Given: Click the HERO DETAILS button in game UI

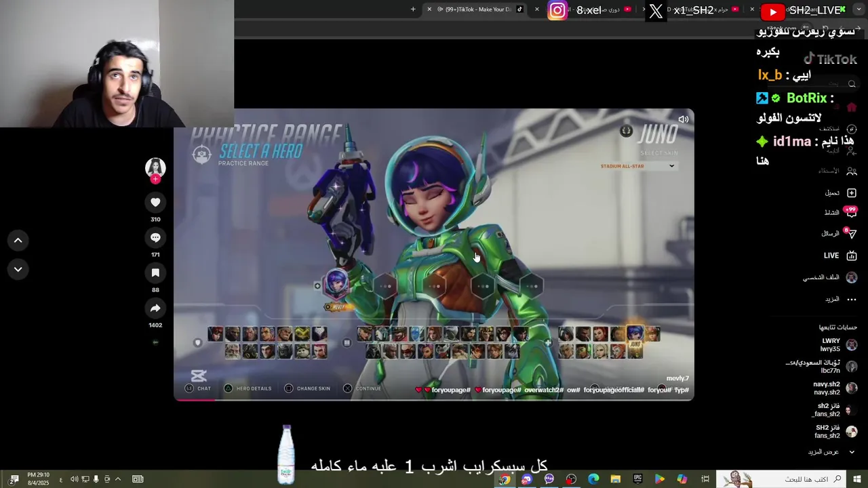Looking at the screenshot, I should pos(248,388).
